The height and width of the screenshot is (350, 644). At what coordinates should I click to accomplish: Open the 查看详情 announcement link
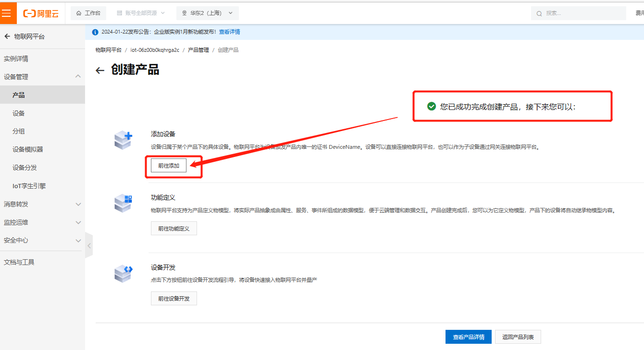229,32
